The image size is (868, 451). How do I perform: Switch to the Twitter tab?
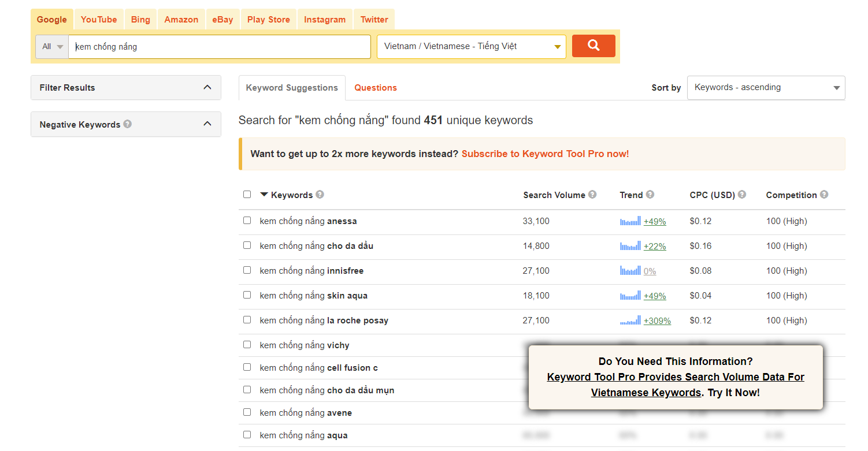[x=374, y=20]
